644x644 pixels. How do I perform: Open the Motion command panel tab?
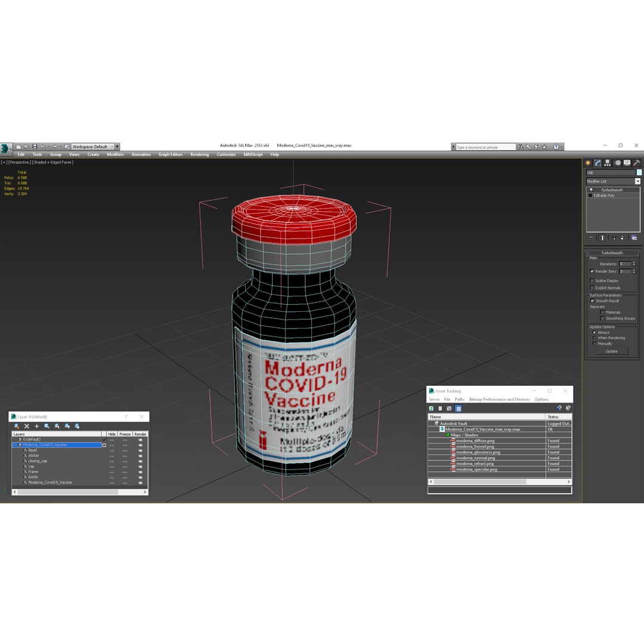(x=617, y=163)
